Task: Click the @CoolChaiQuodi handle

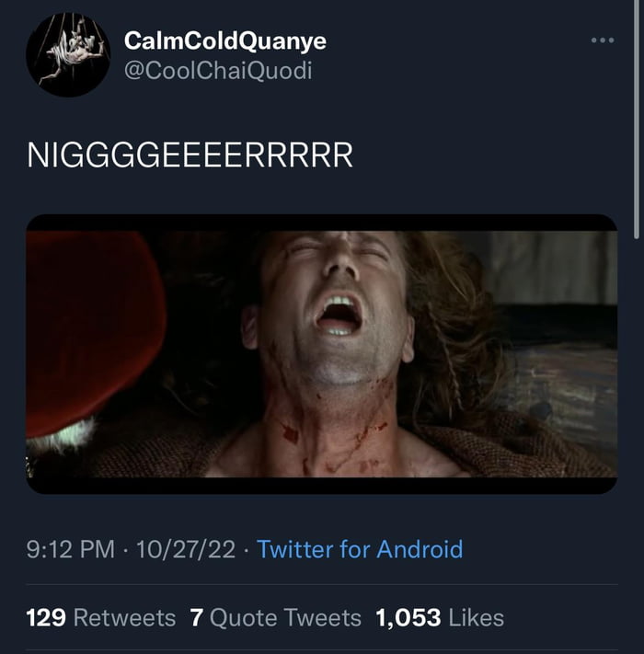Action: coord(218,70)
